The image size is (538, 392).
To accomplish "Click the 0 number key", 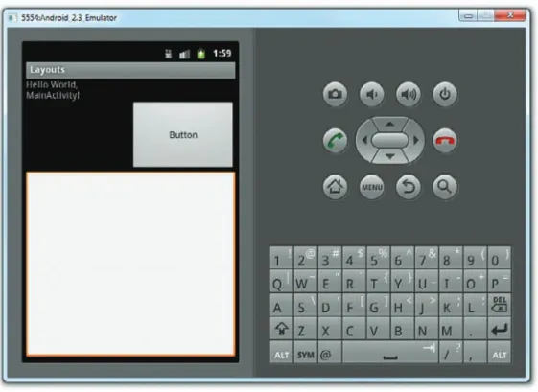I will [x=500, y=258].
